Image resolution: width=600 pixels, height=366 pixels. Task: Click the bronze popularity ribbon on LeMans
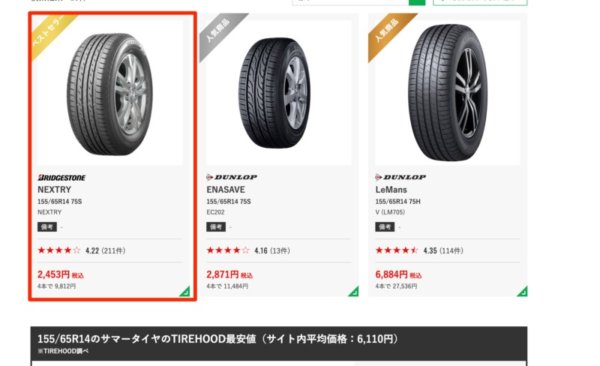[x=388, y=34]
